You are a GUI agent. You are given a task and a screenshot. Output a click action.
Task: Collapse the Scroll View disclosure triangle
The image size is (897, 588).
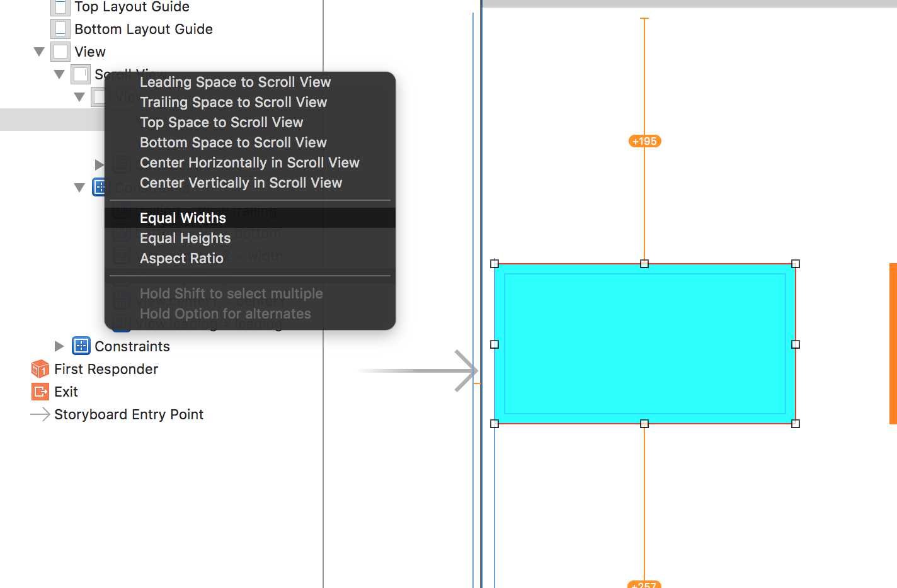pyautogui.click(x=59, y=74)
